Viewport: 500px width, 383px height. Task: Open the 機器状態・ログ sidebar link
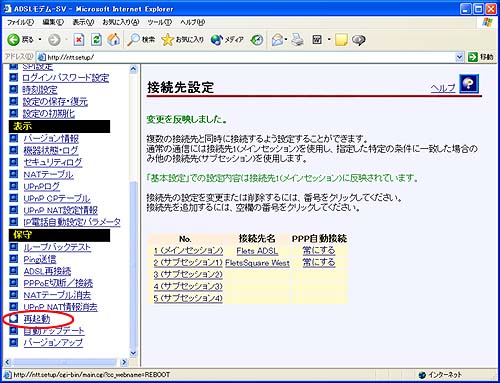pyautogui.click(x=51, y=150)
